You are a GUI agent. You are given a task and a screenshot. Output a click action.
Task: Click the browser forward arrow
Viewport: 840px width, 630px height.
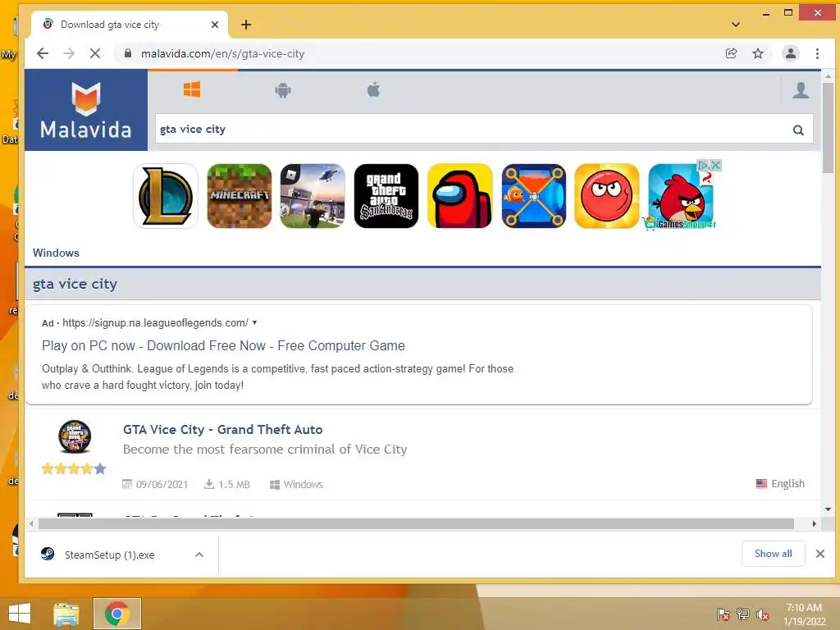pyautogui.click(x=69, y=53)
